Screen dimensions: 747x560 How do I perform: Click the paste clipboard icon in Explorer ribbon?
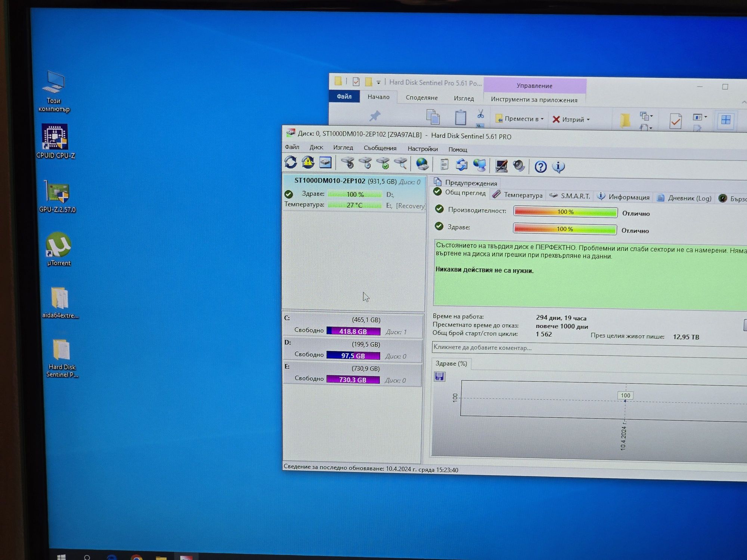(461, 118)
